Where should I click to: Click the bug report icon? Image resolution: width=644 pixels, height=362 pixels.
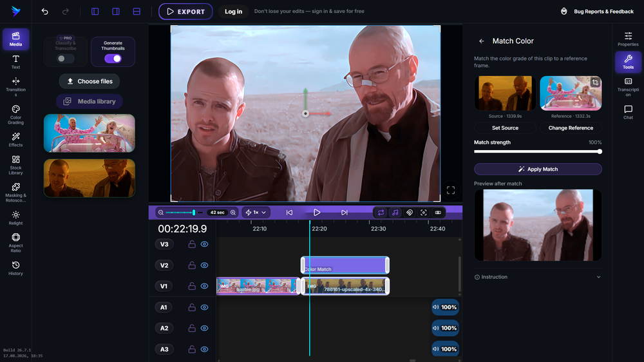pyautogui.click(x=564, y=12)
